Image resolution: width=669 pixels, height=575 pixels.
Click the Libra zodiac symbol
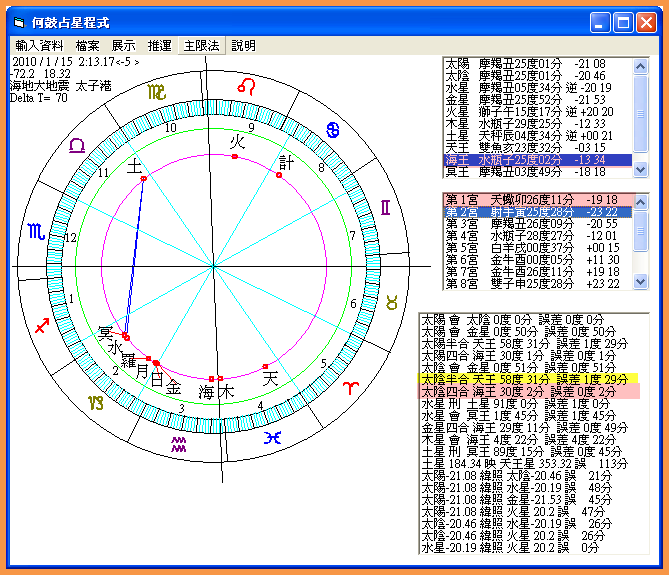[x=77, y=146]
